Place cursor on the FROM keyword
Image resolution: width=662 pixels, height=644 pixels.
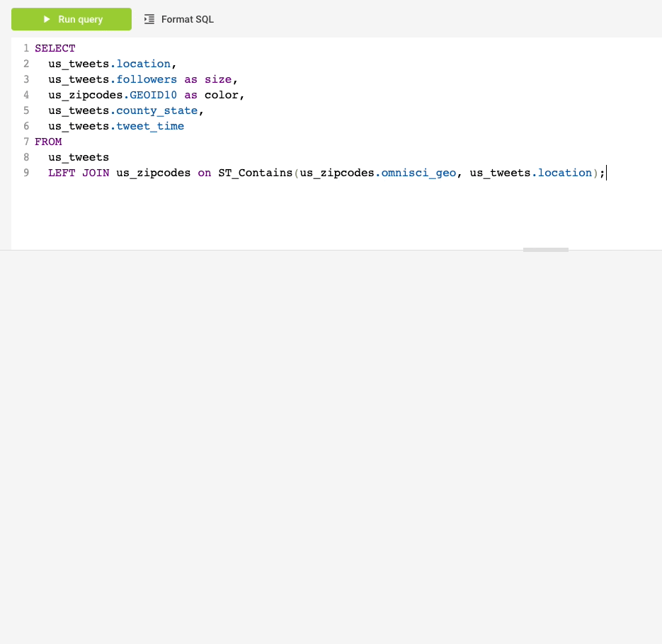click(x=49, y=142)
